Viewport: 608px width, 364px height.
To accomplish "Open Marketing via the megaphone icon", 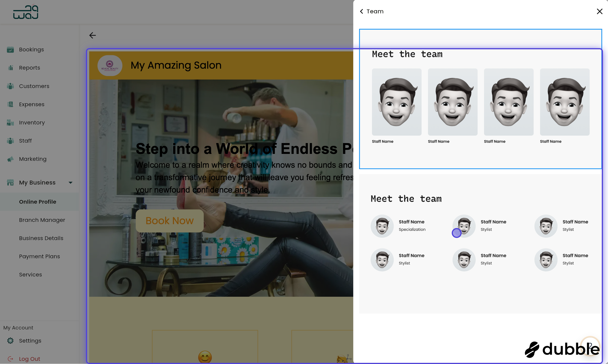I will (x=10, y=159).
